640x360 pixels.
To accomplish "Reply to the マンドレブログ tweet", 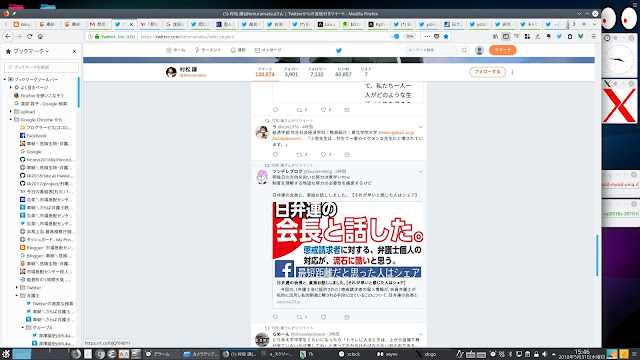I will pos(276,317).
